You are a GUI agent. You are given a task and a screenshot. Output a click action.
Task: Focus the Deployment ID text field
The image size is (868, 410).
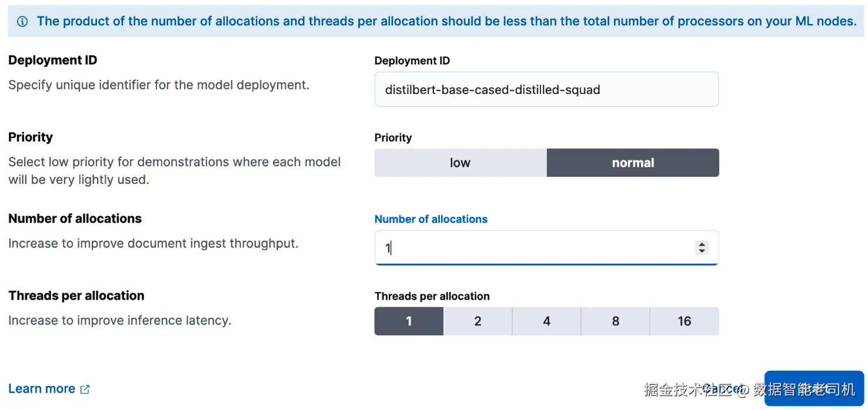pos(546,89)
